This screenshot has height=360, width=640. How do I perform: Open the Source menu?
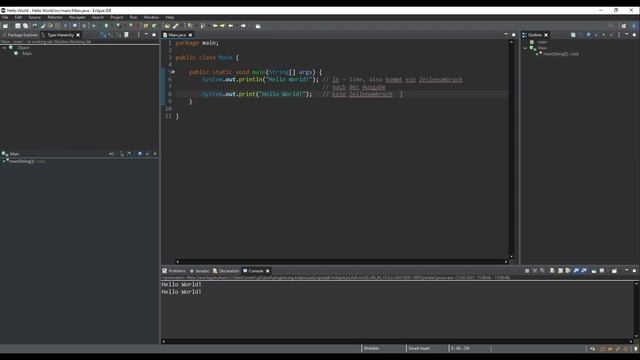pyautogui.click(x=34, y=18)
